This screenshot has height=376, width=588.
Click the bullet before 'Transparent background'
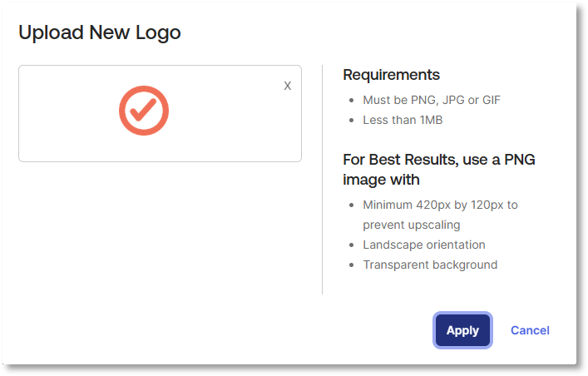coord(350,265)
